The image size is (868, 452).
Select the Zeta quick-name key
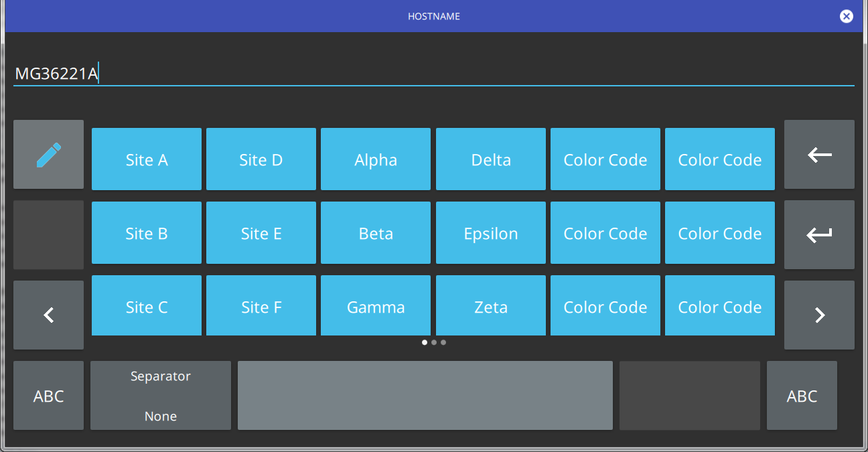click(x=491, y=307)
